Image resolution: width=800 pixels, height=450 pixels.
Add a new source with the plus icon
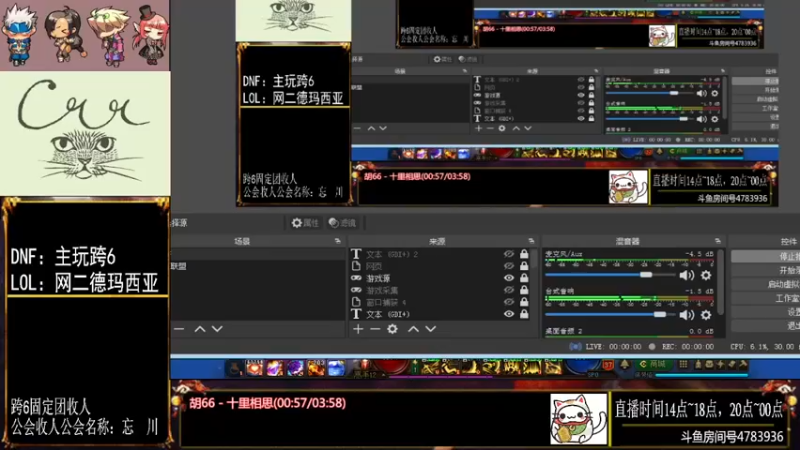[358, 329]
